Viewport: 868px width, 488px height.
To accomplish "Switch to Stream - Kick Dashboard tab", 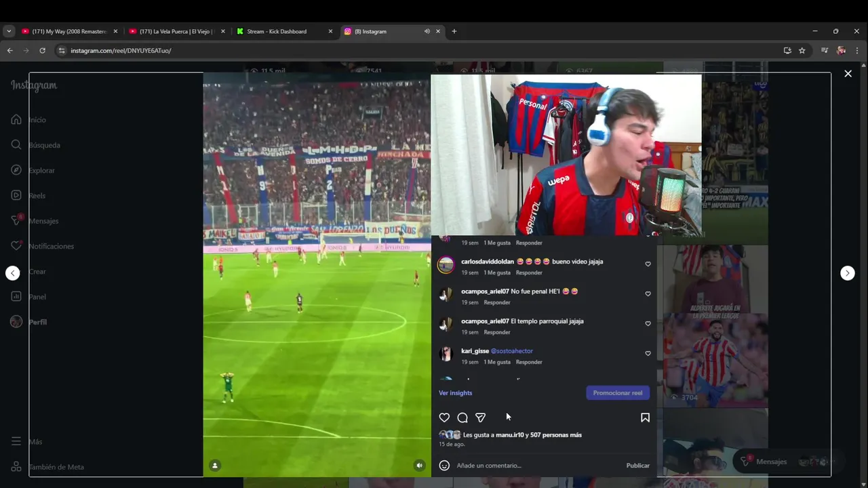I will [x=277, y=31].
